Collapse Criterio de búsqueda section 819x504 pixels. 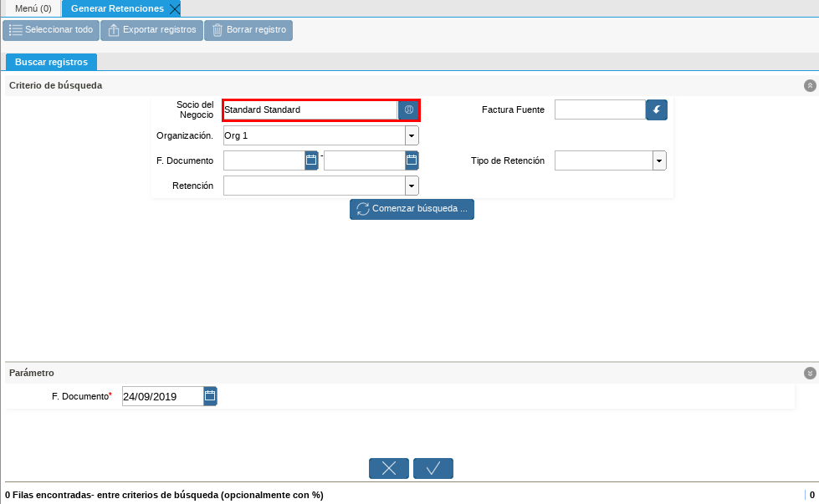(x=810, y=85)
